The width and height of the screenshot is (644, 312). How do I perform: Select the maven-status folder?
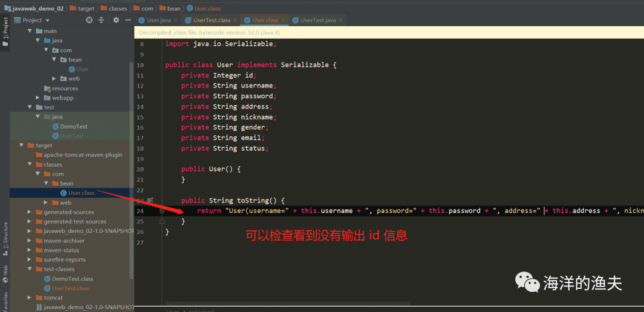pos(57,250)
